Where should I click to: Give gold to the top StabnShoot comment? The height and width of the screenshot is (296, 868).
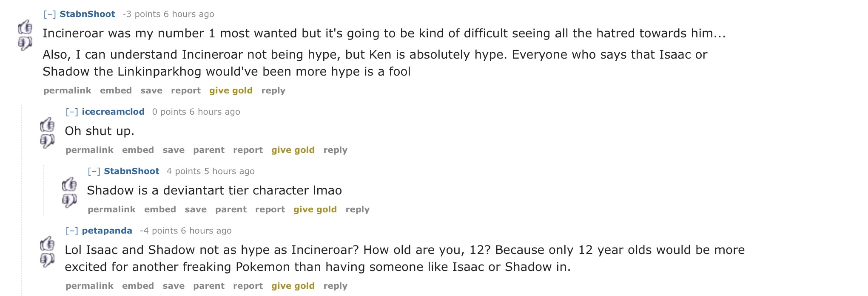click(x=231, y=90)
